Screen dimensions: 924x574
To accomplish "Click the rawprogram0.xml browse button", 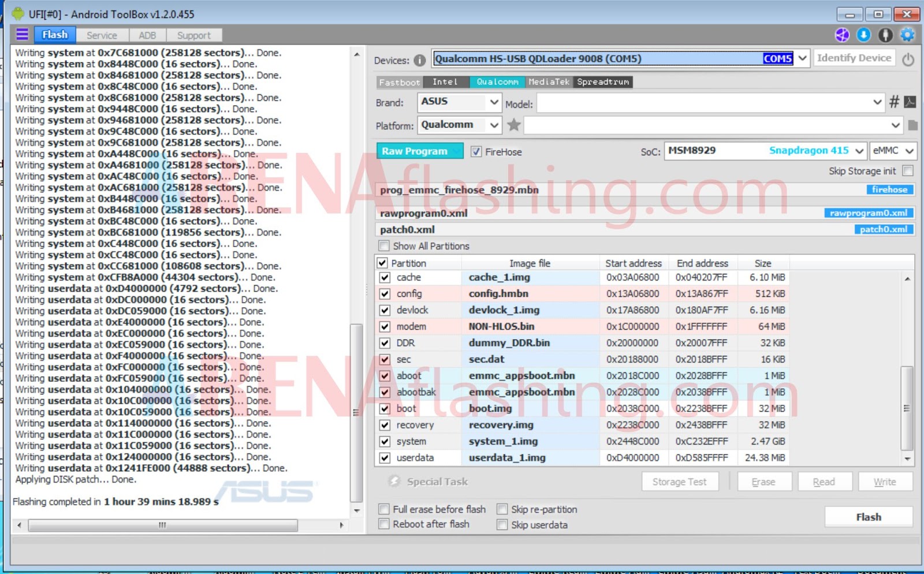I will coord(869,213).
